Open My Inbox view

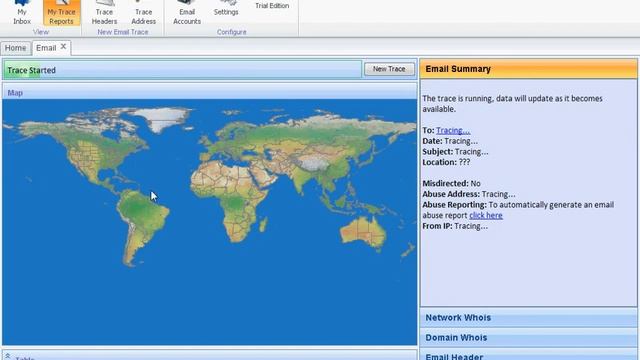(x=22, y=13)
